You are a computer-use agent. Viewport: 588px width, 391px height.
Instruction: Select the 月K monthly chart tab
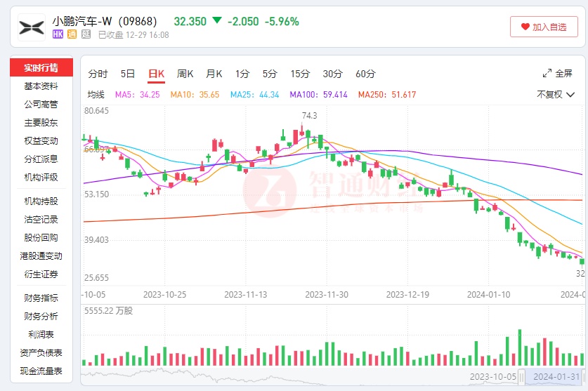point(214,74)
